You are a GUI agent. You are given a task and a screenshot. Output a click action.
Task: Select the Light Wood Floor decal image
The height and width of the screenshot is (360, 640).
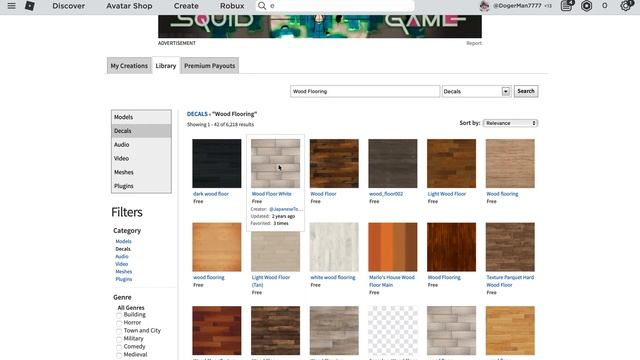click(451, 163)
